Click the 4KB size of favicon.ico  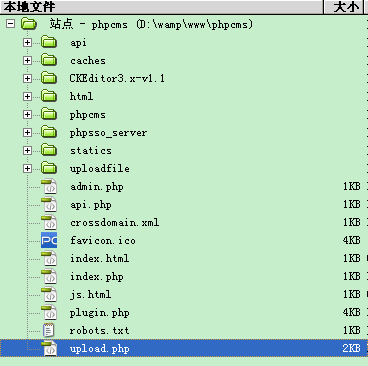click(352, 240)
